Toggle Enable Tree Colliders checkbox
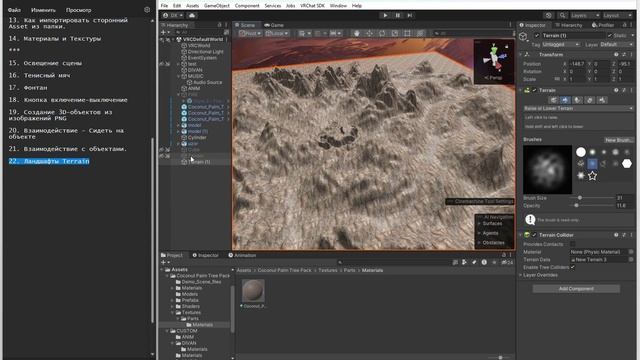640x360 pixels. tap(573, 267)
